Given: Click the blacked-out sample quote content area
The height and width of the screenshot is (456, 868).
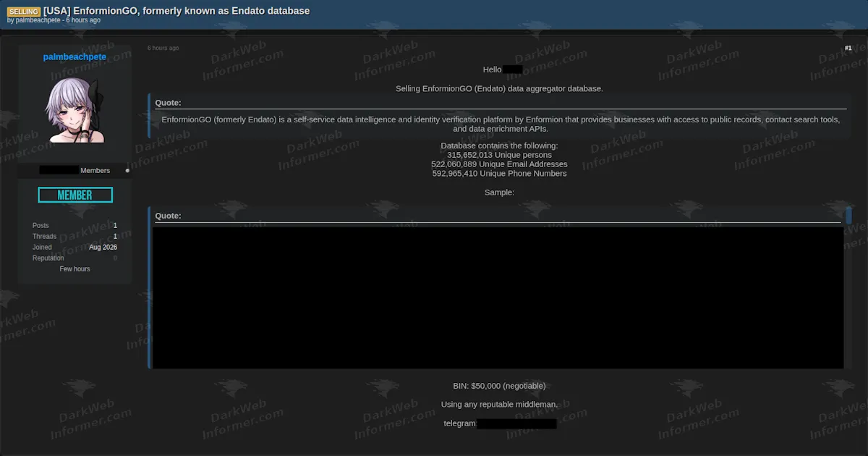Looking at the screenshot, I should click(x=498, y=297).
